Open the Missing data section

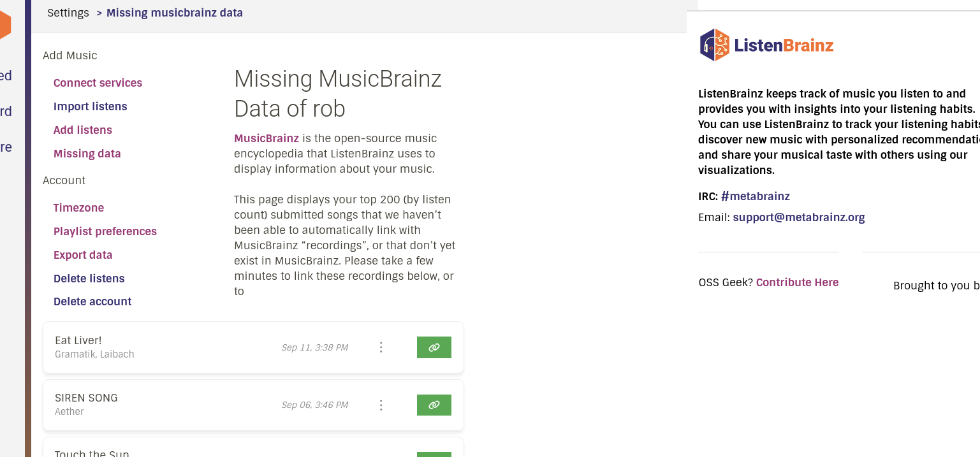pyautogui.click(x=87, y=154)
